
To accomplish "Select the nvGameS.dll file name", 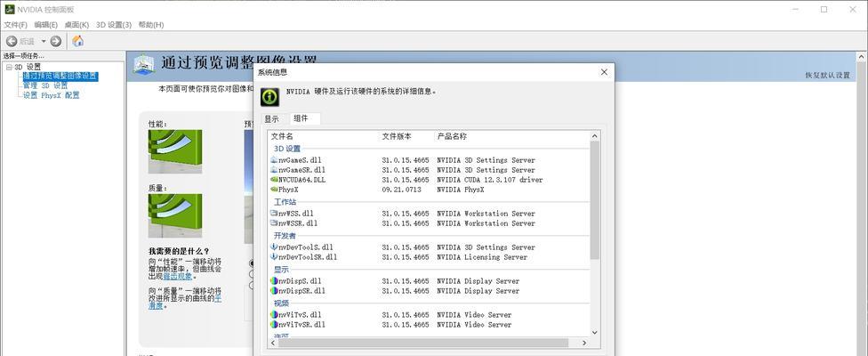I will click(300, 160).
